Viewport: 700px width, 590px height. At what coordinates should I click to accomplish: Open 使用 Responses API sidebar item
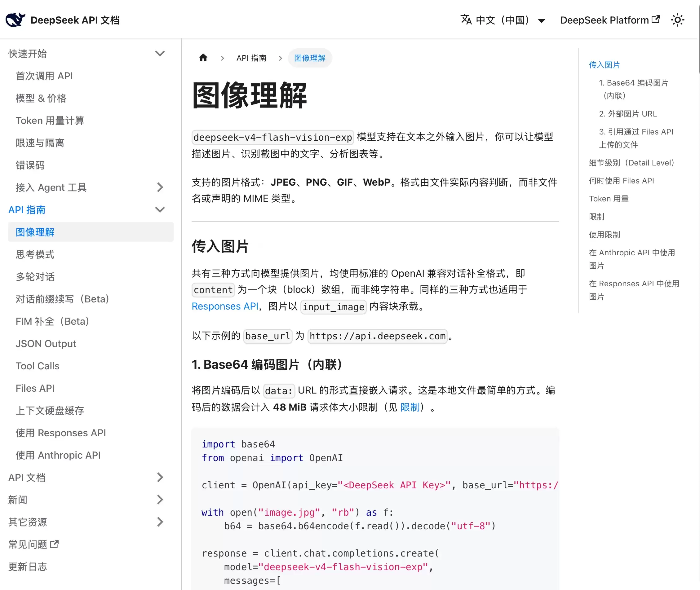pos(60,433)
